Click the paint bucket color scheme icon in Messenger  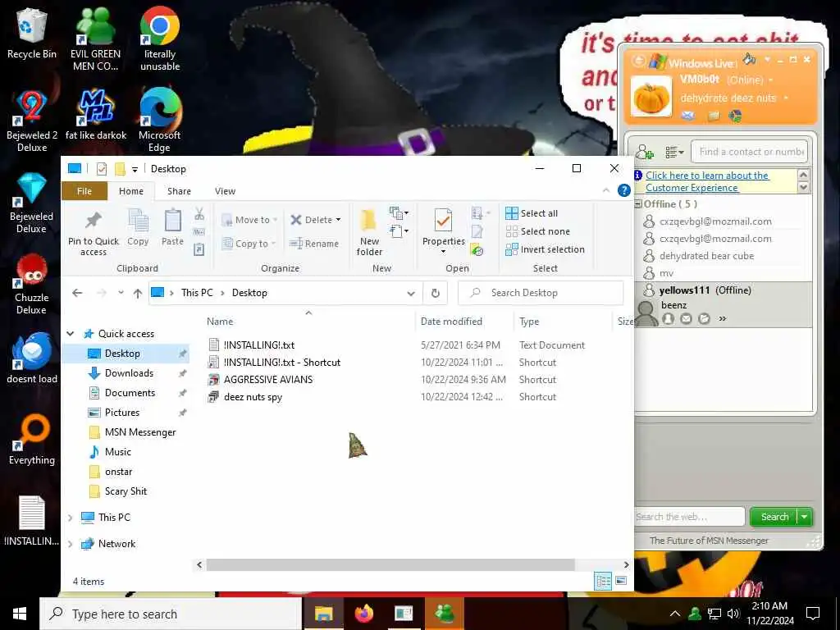coord(750,59)
